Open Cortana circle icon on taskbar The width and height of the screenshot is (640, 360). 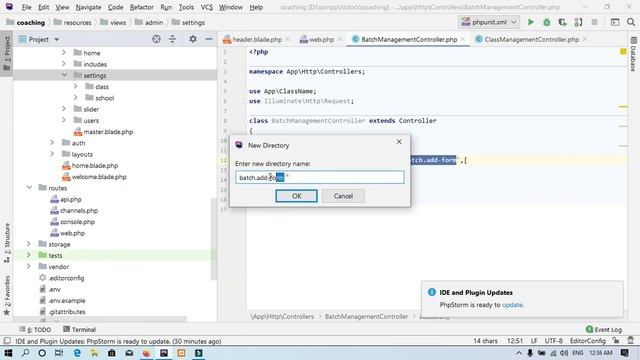[x=42, y=353]
